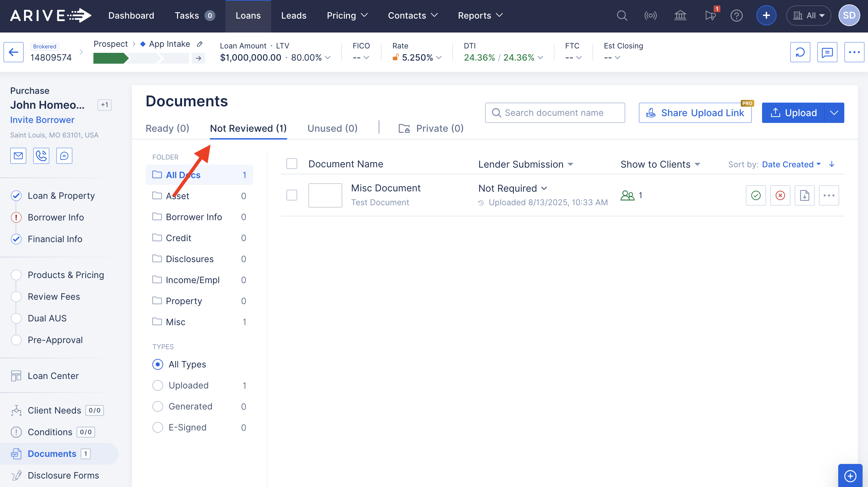
Task: Click the Invite Borrower link
Action: [42, 120]
